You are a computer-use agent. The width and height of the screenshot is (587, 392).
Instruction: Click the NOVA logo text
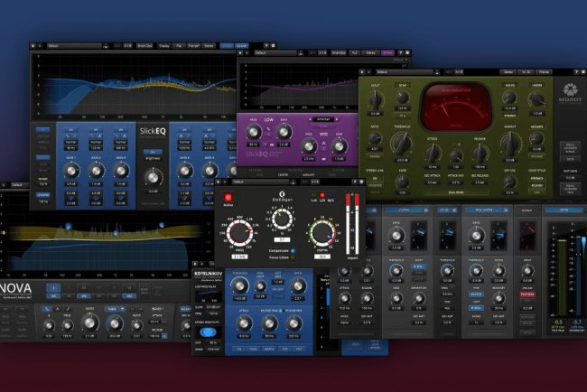coord(15,288)
